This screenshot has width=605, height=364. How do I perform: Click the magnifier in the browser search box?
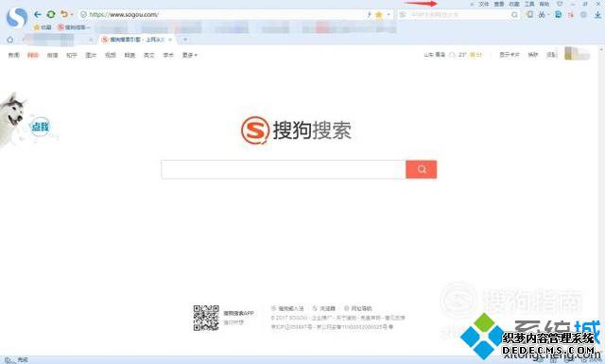[514, 15]
